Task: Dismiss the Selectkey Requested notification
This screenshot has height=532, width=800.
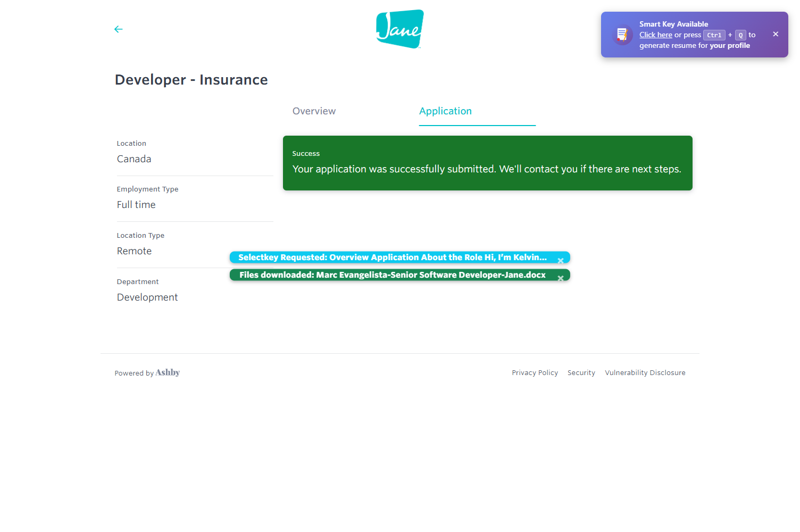Action: pos(561,261)
